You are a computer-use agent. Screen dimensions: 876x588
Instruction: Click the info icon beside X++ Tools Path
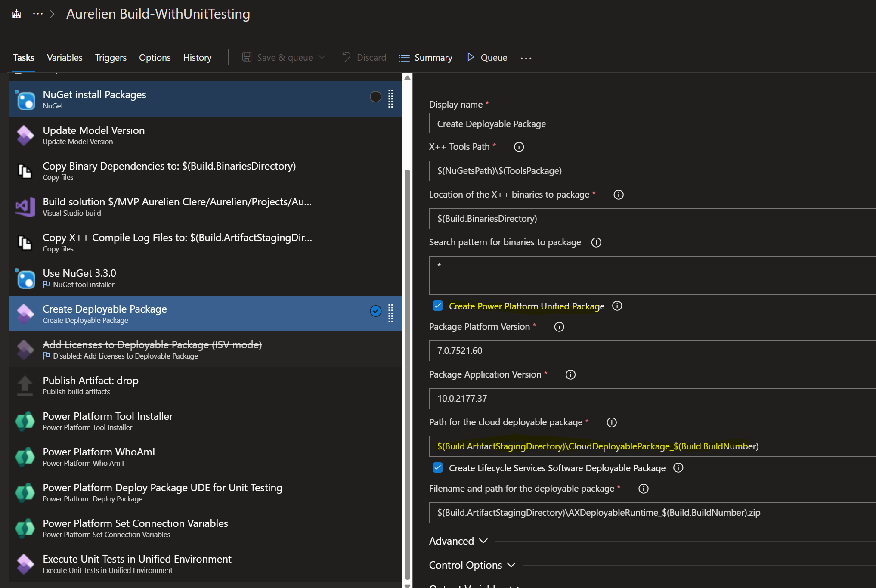(x=519, y=147)
